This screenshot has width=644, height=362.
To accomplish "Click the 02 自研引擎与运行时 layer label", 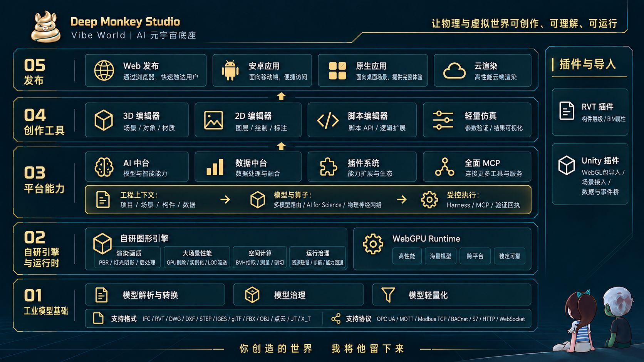I will [42, 249].
